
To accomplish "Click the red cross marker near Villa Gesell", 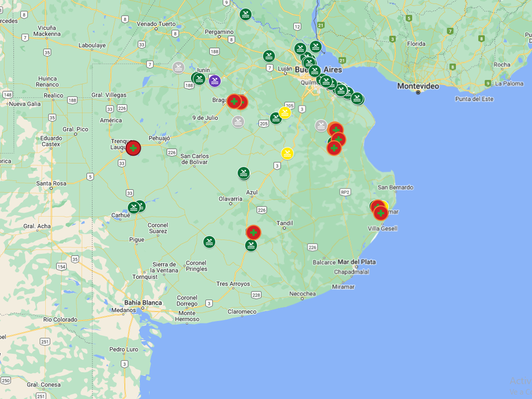I will (x=381, y=213).
